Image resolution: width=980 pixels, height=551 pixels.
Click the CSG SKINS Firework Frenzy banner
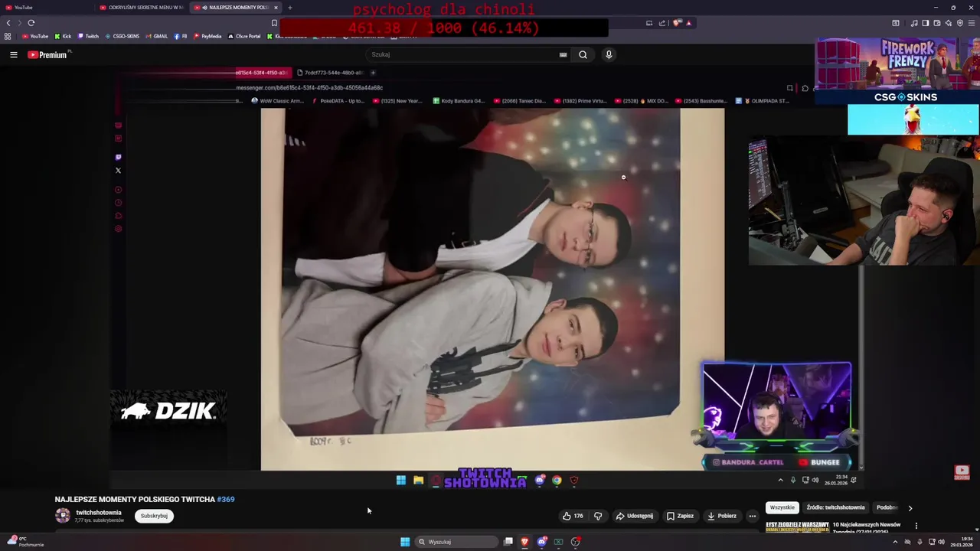(897, 70)
